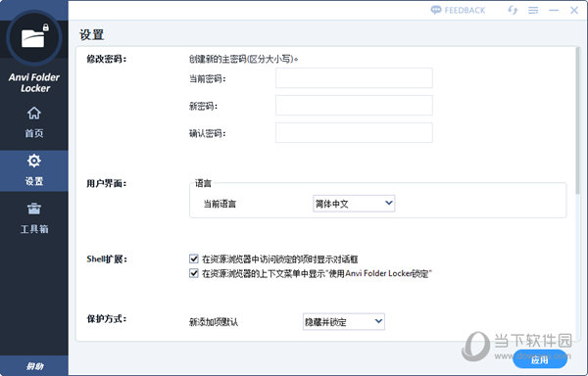Click the settings panel vertical scrollbar
588x376 pixels.
(577, 120)
